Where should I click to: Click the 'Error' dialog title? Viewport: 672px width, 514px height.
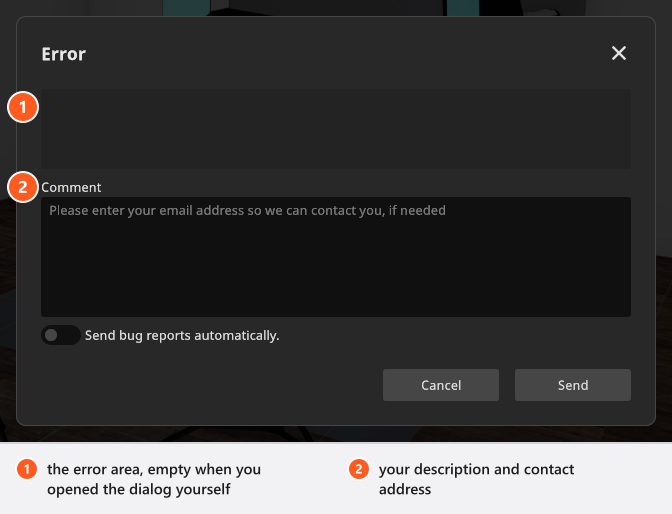(x=63, y=54)
